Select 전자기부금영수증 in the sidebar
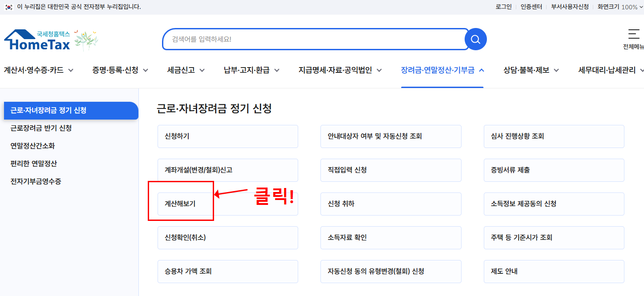This screenshot has height=296, width=644. [35, 181]
